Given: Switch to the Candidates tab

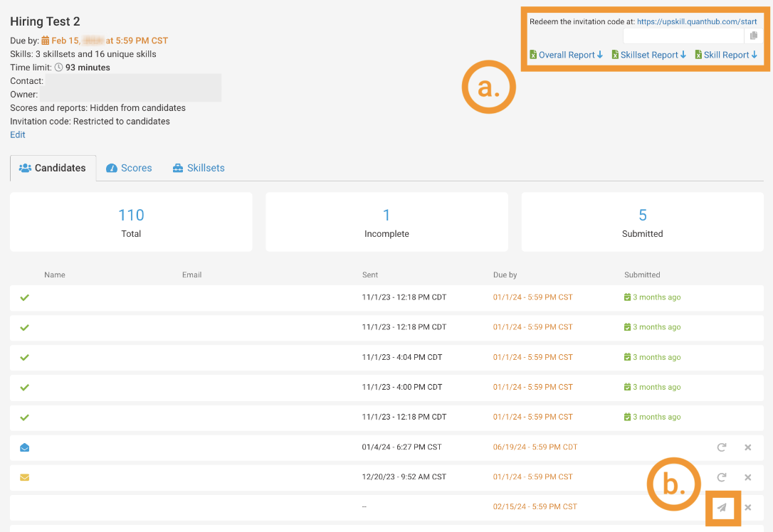Looking at the screenshot, I should pos(53,168).
